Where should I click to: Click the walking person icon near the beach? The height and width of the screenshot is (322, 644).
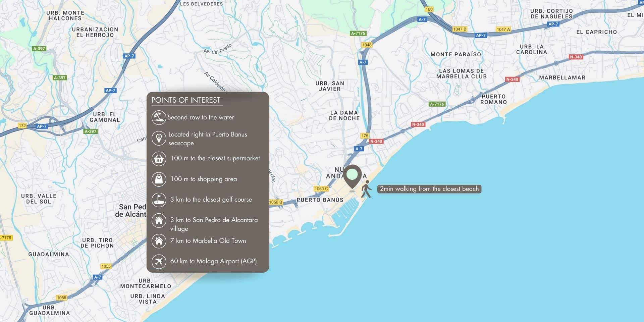[x=366, y=189]
